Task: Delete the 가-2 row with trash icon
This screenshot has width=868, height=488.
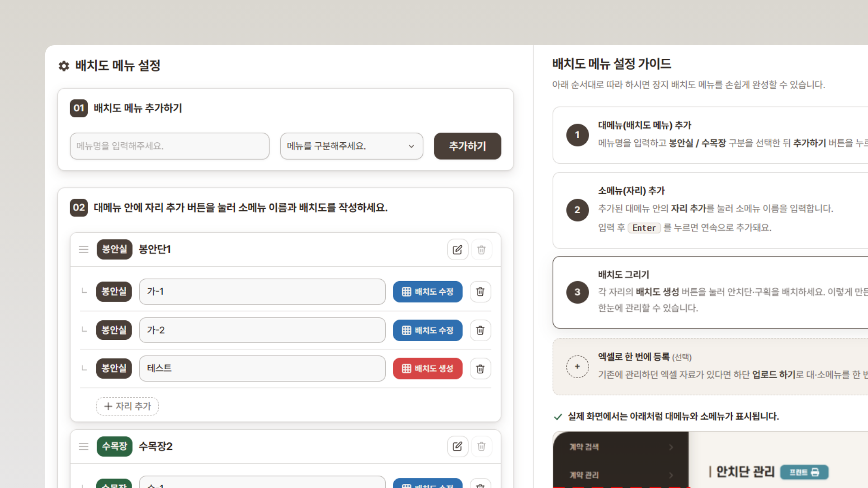Action: (x=480, y=330)
